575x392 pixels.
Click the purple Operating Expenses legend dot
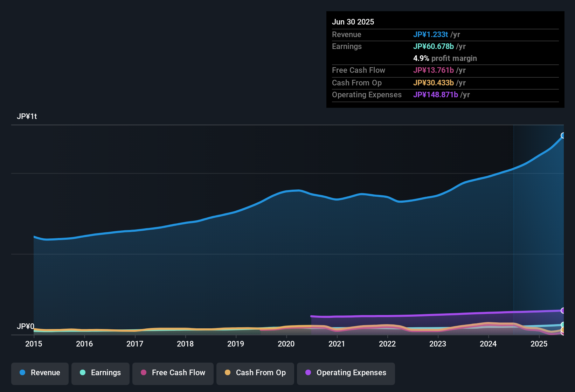(x=308, y=373)
